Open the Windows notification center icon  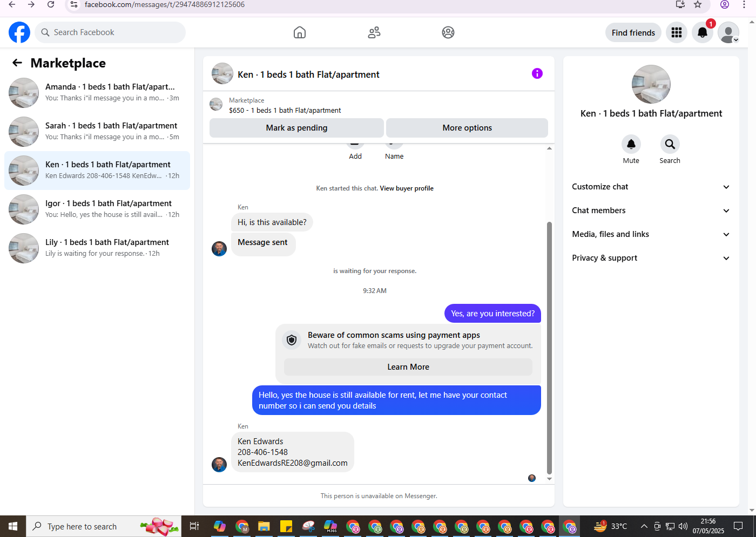(738, 526)
